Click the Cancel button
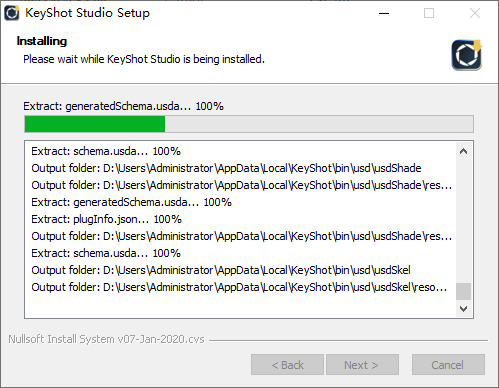 [x=448, y=365]
